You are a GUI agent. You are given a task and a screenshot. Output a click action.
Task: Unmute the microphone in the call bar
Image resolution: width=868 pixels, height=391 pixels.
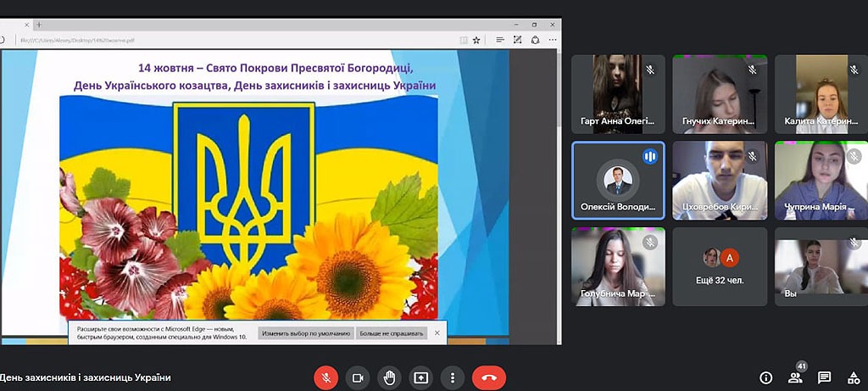[x=326, y=377]
